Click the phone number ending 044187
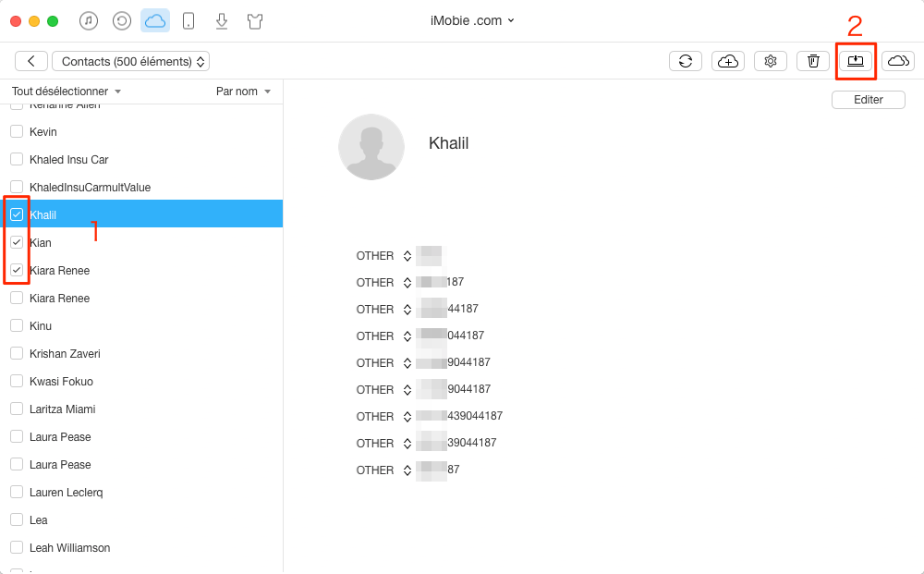Viewport: 924px width, 574px height. 450,336
